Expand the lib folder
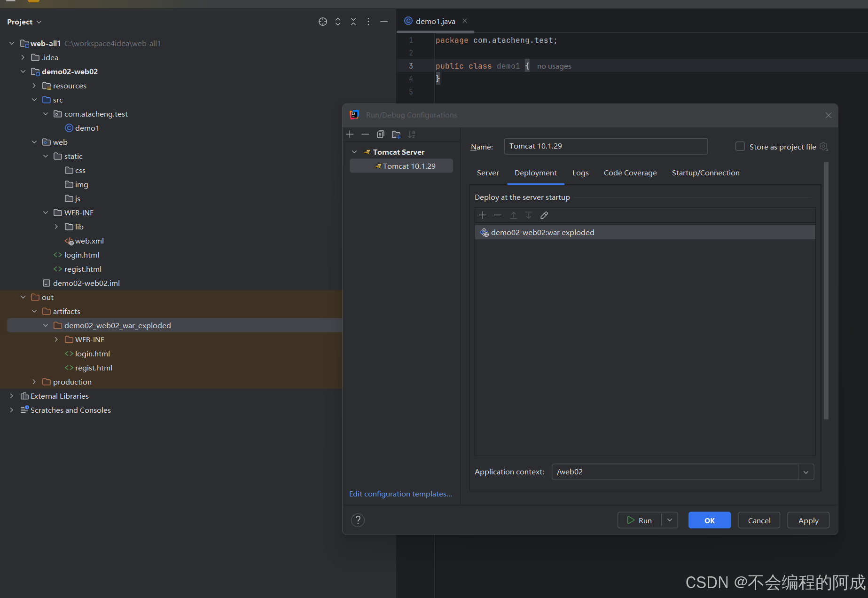 [56, 227]
